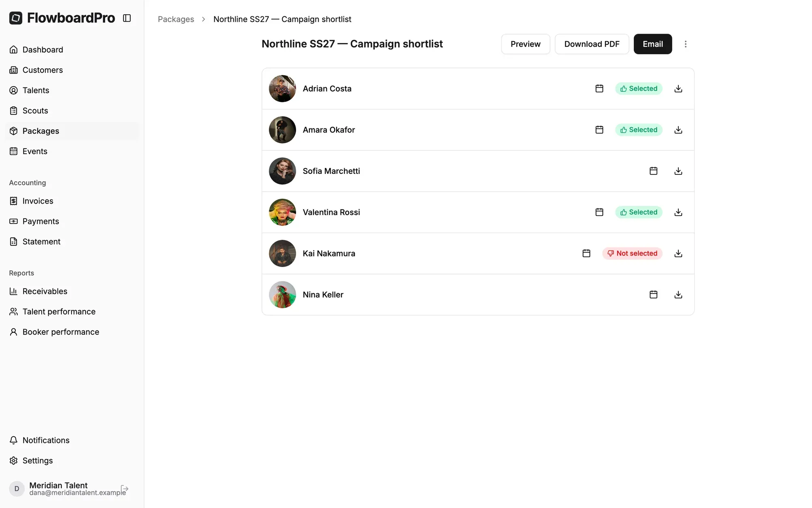Open the three-dot more options menu
The height and width of the screenshot is (508, 812).
click(685, 44)
